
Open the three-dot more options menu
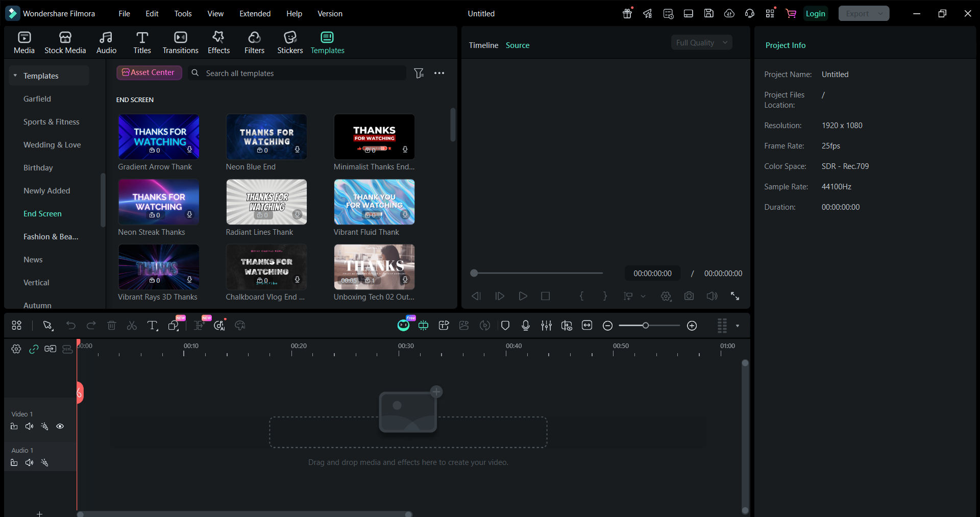(x=439, y=73)
